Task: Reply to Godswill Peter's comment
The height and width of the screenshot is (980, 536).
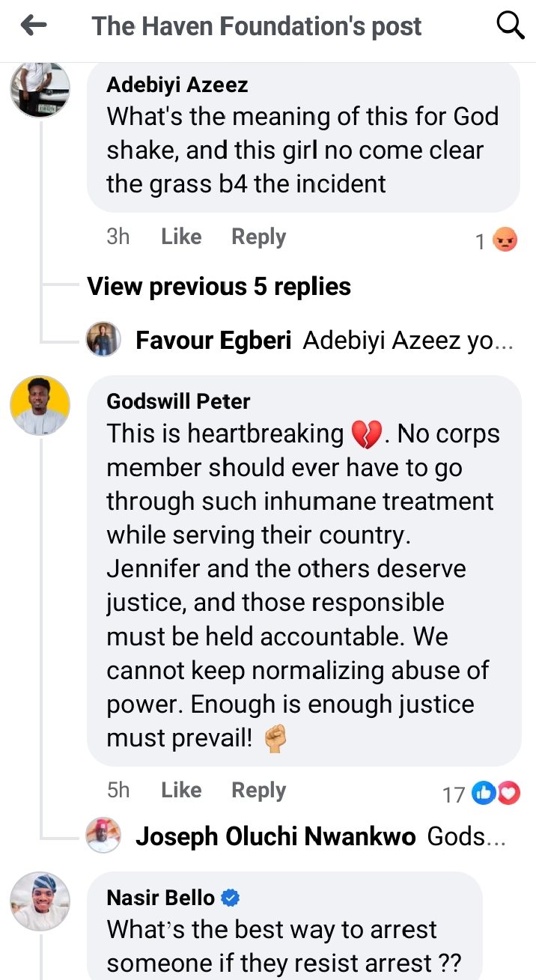Action: (258, 790)
